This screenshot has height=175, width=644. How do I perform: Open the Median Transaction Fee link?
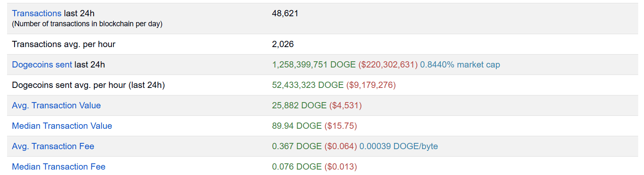click(x=59, y=167)
